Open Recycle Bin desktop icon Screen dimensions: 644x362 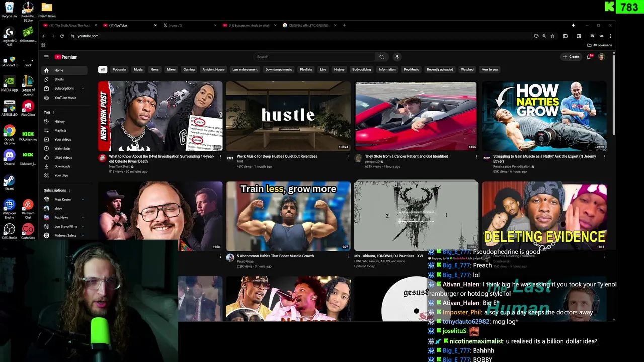9,10
